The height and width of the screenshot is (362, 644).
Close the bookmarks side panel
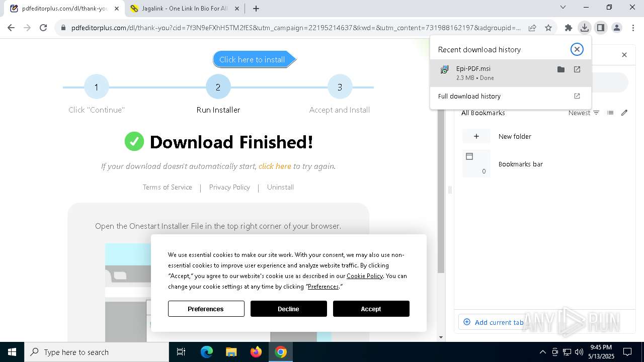click(624, 55)
